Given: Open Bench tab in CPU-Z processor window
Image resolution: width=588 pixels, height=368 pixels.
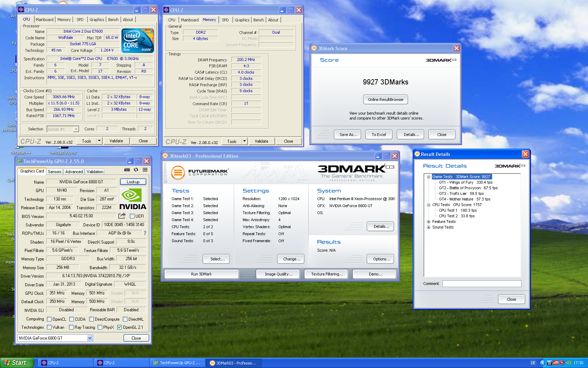Looking at the screenshot, I should (x=113, y=20).
